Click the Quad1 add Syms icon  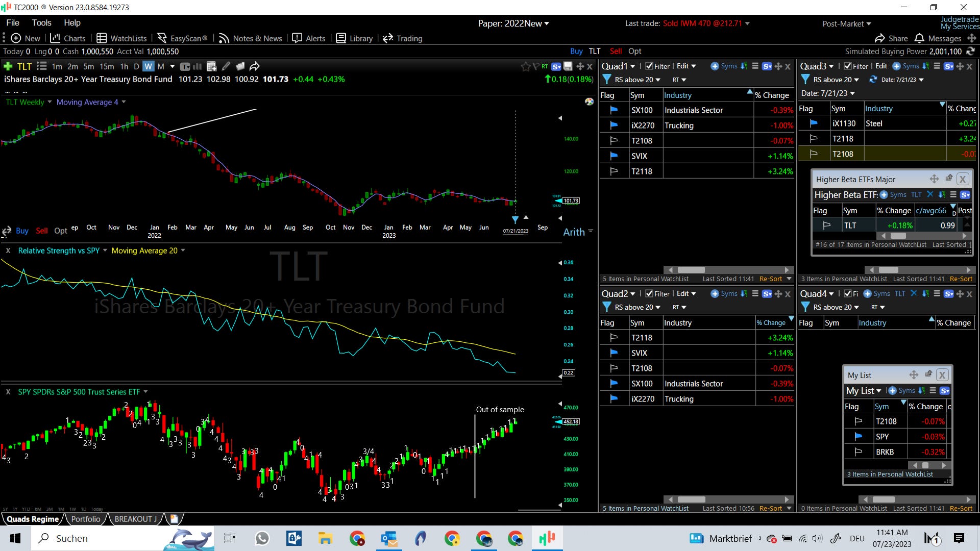click(x=715, y=66)
